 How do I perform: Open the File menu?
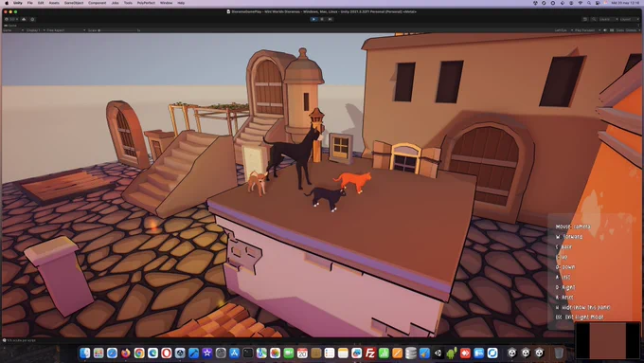point(30,3)
